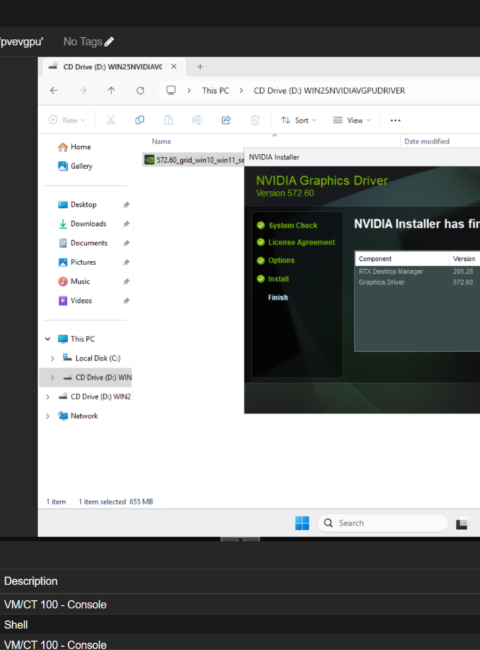Open the Windows Start button

302,523
